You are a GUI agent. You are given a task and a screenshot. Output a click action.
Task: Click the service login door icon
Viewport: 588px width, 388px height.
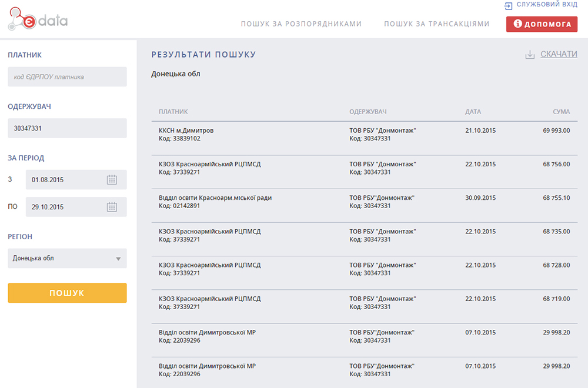coord(508,5)
